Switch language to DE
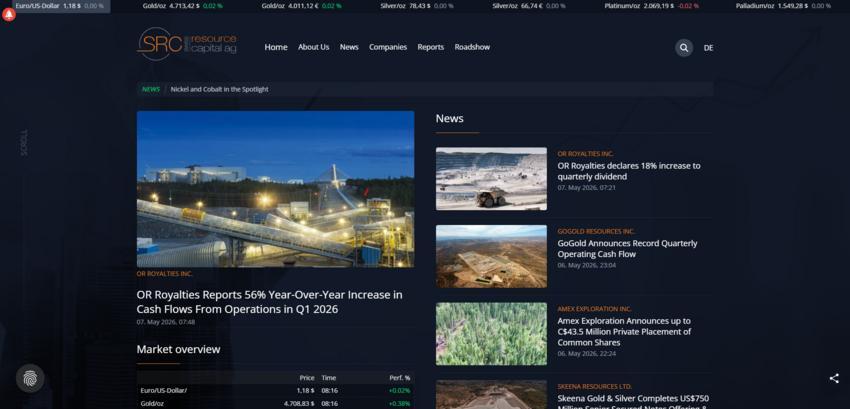Image resolution: width=850 pixels, height=409 pixels. point(708,48)
